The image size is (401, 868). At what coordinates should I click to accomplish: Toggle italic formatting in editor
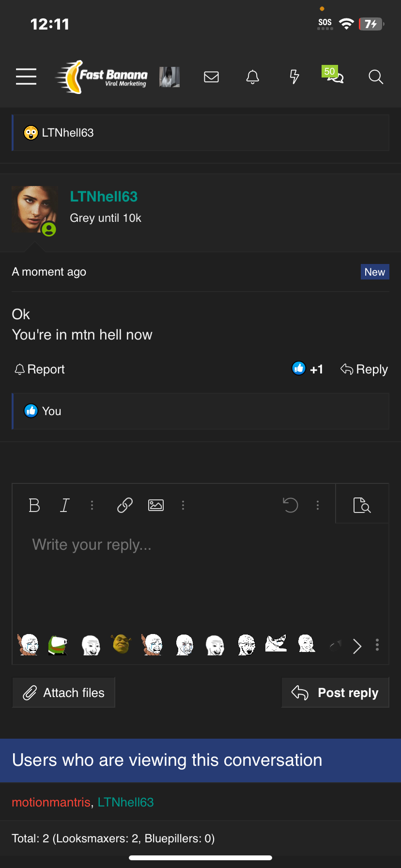[x=64, y=505]
